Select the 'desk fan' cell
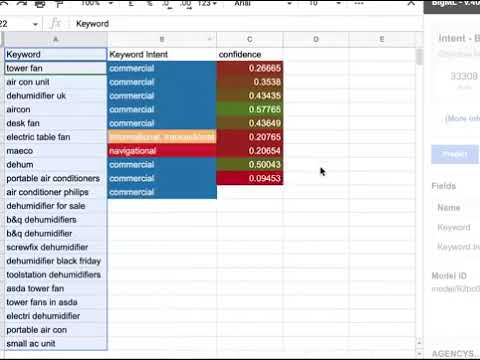Screen dimensions: 480x360 (x=55, y=123)
